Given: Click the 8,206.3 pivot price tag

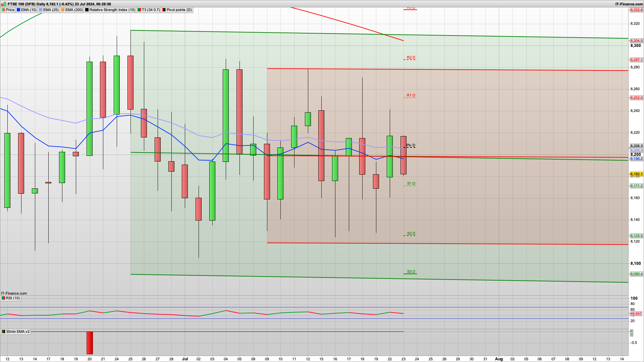Looking at the screenshot, I should [636, 146].
